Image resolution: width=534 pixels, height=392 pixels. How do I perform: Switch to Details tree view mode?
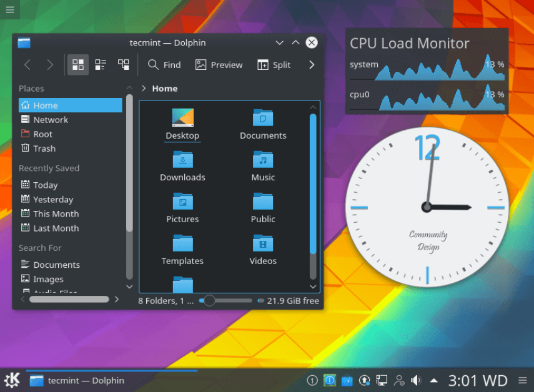point(124,65)
